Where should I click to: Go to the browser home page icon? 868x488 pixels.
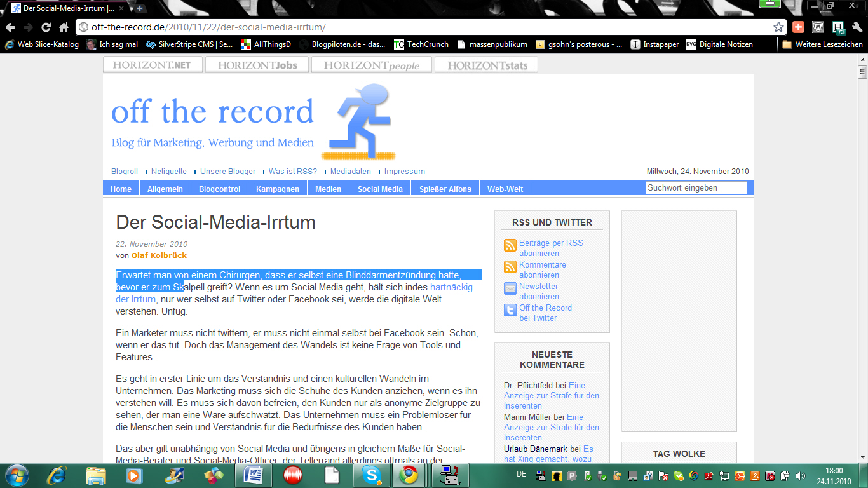64,27
